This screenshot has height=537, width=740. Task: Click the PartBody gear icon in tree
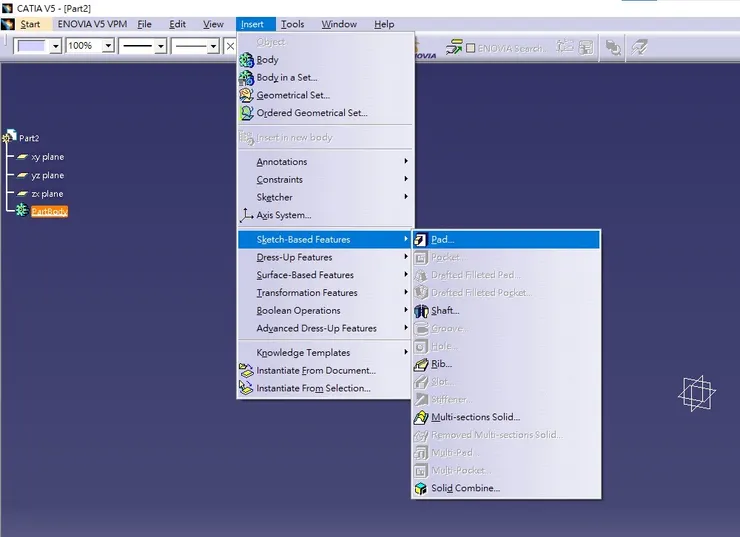pyautogui.click(x=22, y=210)
